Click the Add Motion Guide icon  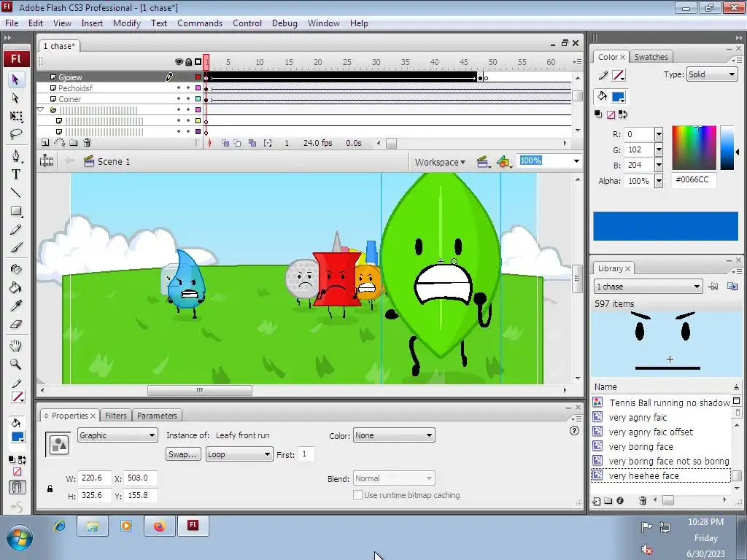point(60,143)
